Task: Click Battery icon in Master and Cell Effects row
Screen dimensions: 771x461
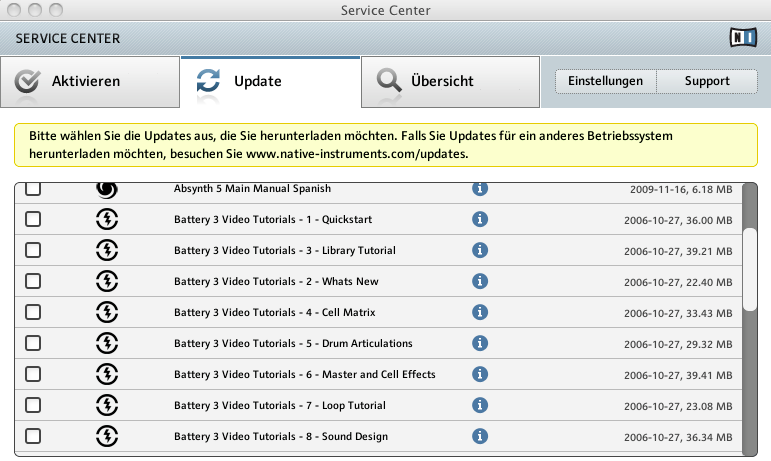Action: (107, 374)
